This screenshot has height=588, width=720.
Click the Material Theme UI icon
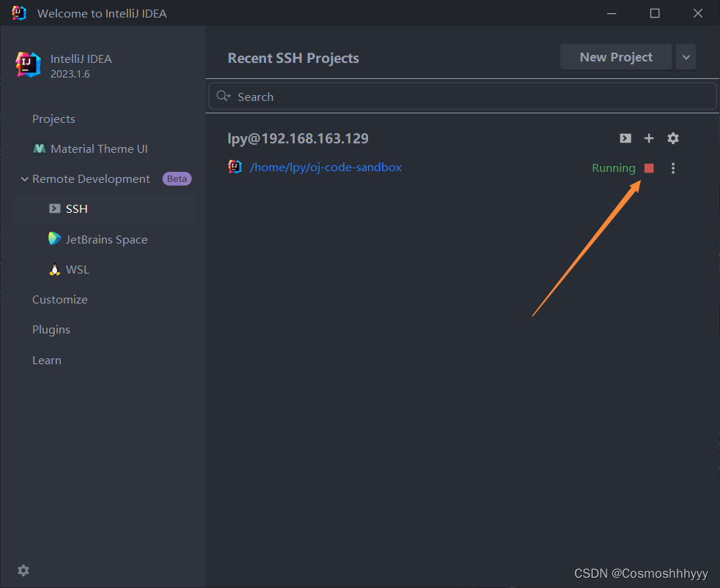[x=40, y=148]
